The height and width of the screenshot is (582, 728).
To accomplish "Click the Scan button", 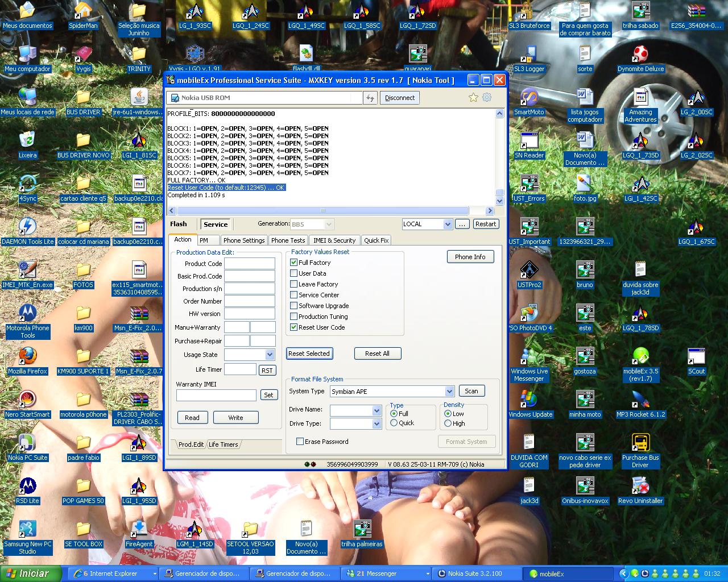I will [471, 391].
